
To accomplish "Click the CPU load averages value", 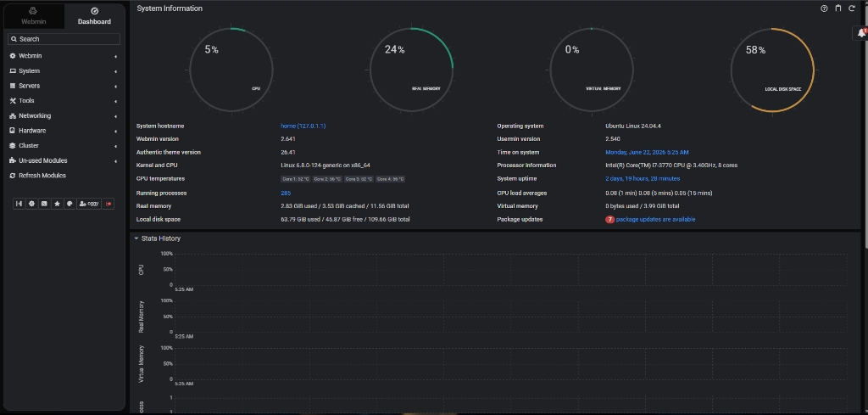I will [x=659, y=193].
